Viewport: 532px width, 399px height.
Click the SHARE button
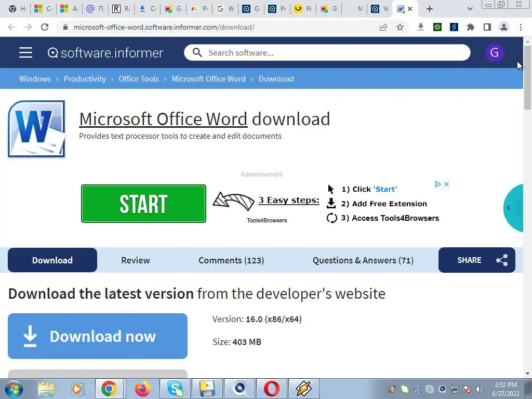tap(477, 260)
